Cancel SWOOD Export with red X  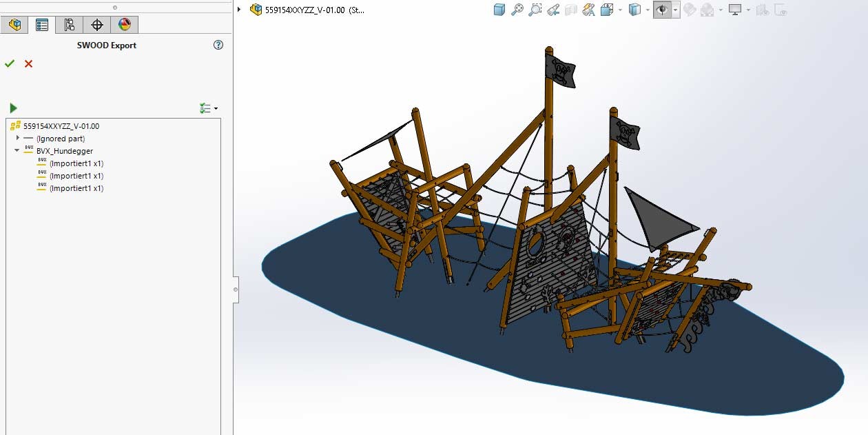pos(28,63)
